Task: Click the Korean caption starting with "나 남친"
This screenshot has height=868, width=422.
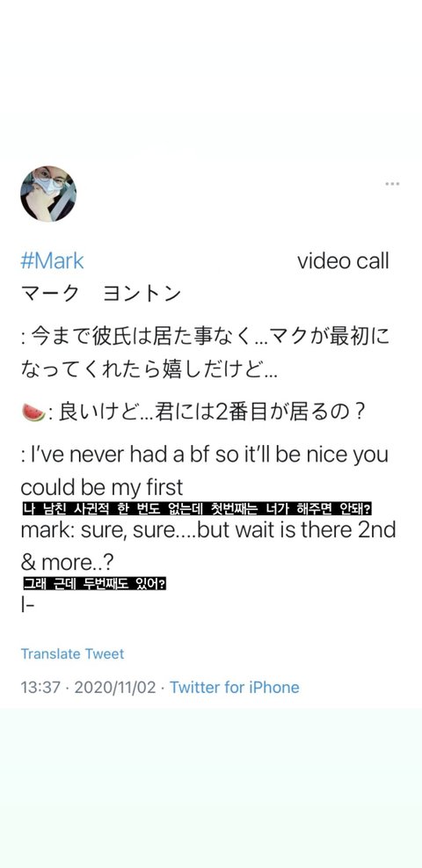Action: click(196, 509)
